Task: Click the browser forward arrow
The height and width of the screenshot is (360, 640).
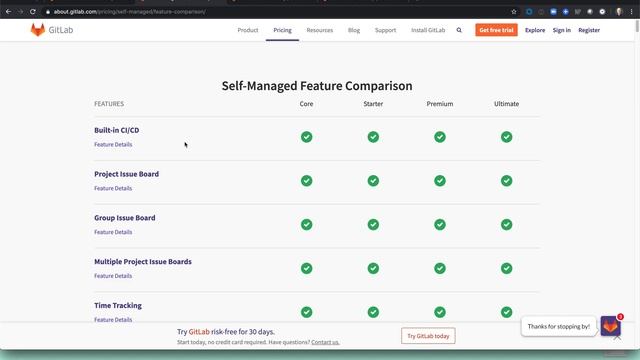Action: pyautogui.click(x=20, y=12)
